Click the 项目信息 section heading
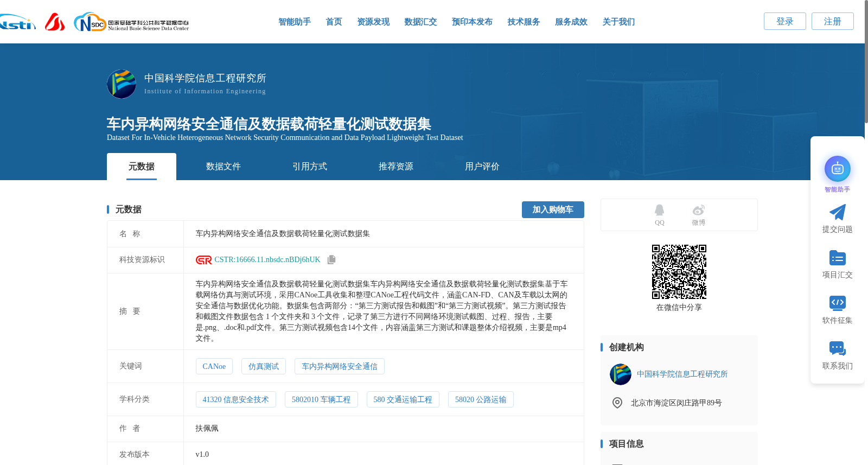The image size is (868, 465). 626,444
